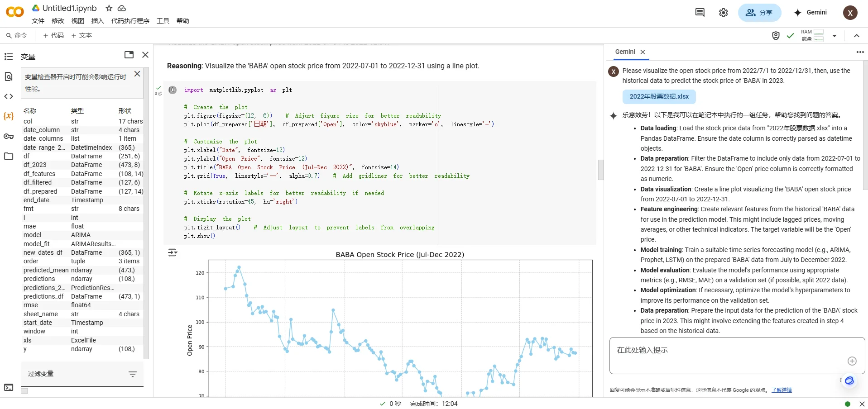Sort variables by 形状 column header

click(125, 111)
